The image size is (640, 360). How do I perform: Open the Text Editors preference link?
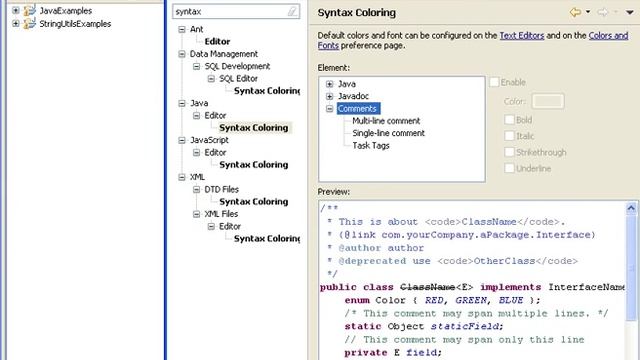pos(522,36)
